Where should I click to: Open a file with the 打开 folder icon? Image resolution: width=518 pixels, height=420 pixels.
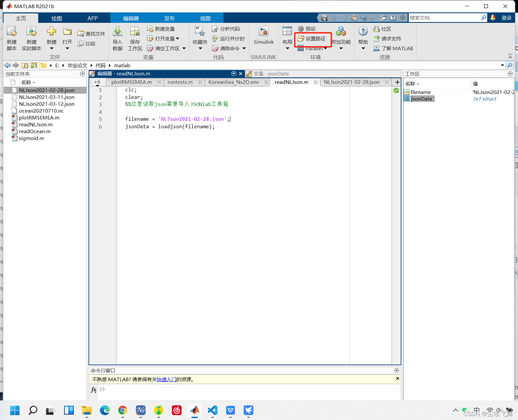tap(67, 32)
